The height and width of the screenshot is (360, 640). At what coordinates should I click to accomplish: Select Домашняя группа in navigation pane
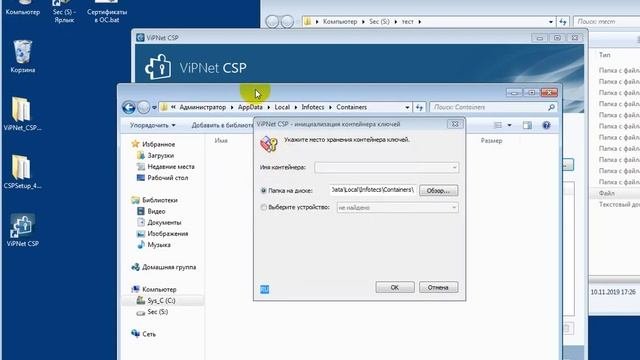click(x=169, y=267)
